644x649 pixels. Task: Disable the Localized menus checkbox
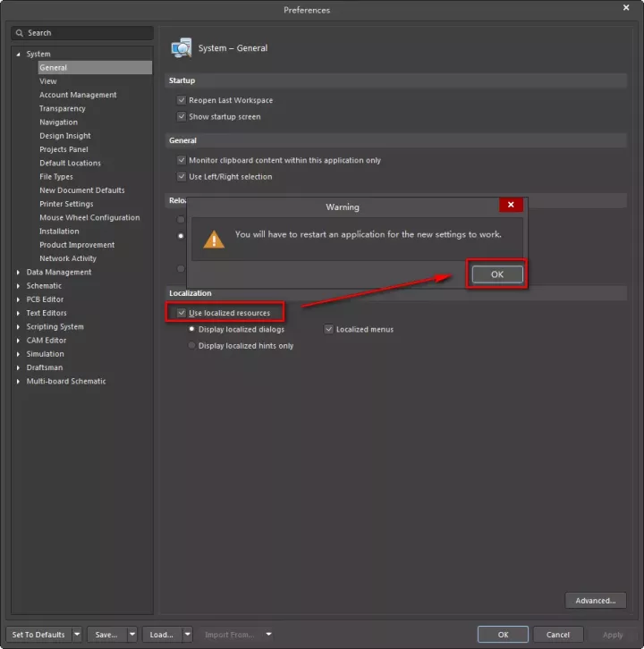pos(328,329)
